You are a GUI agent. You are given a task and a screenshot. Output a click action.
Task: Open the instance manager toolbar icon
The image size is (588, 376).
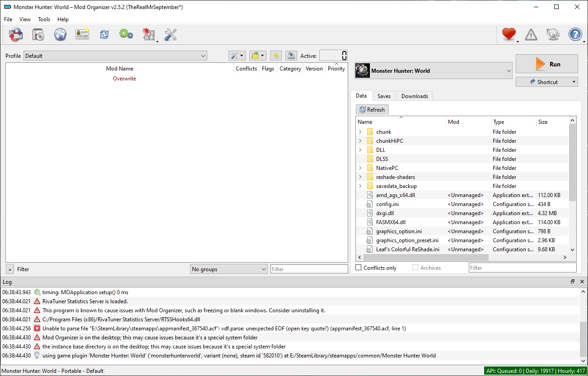(x=16, y=34)
